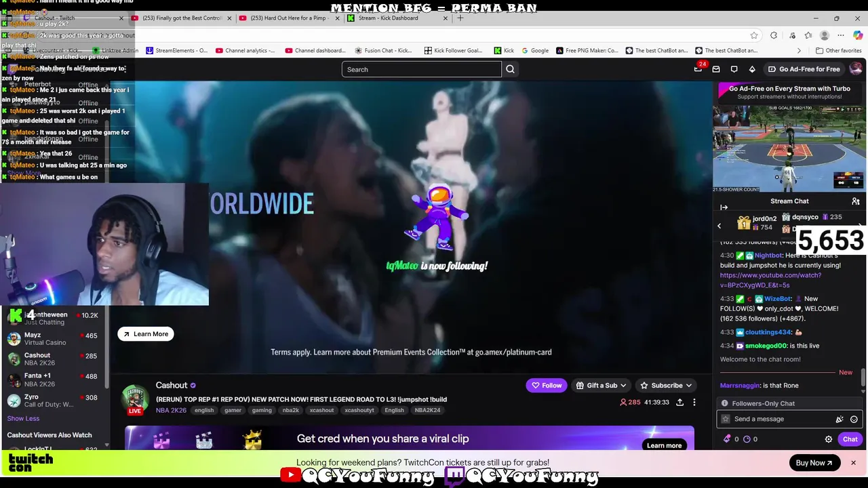This screenshot has height=488, width=868.
Task: Click the mini stream player thumbnail
Action: (789, 148)
